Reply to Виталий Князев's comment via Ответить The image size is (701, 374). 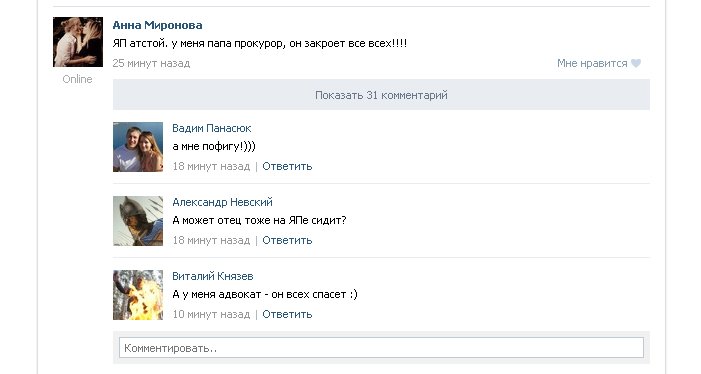point(287,314)
